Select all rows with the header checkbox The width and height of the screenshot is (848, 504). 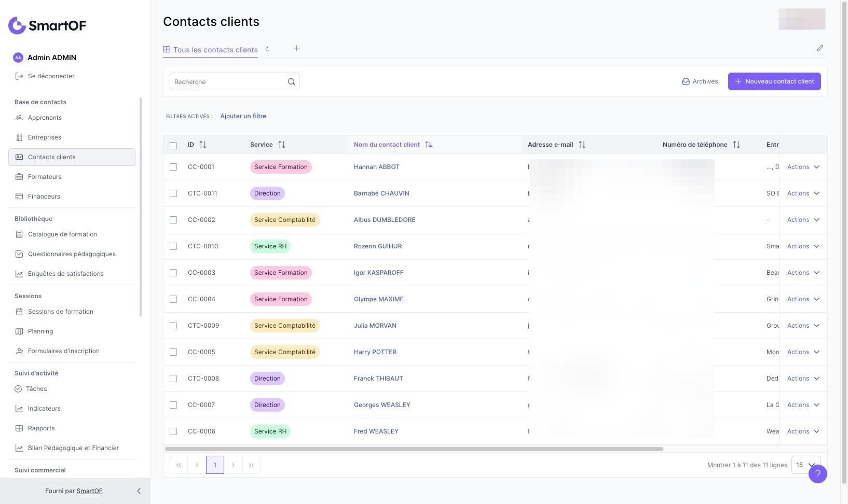click(x=173, y=146)
